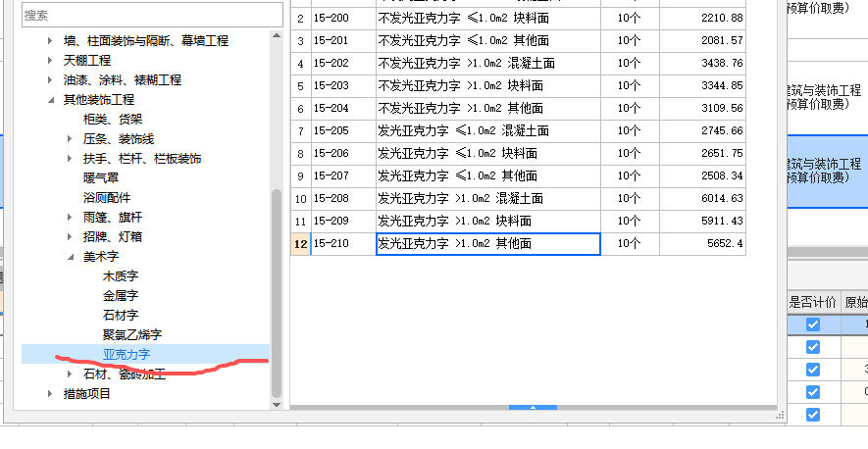The width and height of the screenshot is (868, 449).
Task: Expand 墙、柱面装饰与隔断、幕墙工程 node arrow
Action: pos(50,40)
